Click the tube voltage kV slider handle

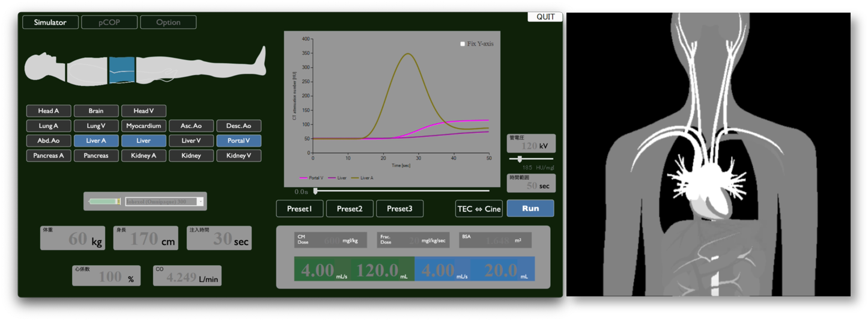point(520,159)
